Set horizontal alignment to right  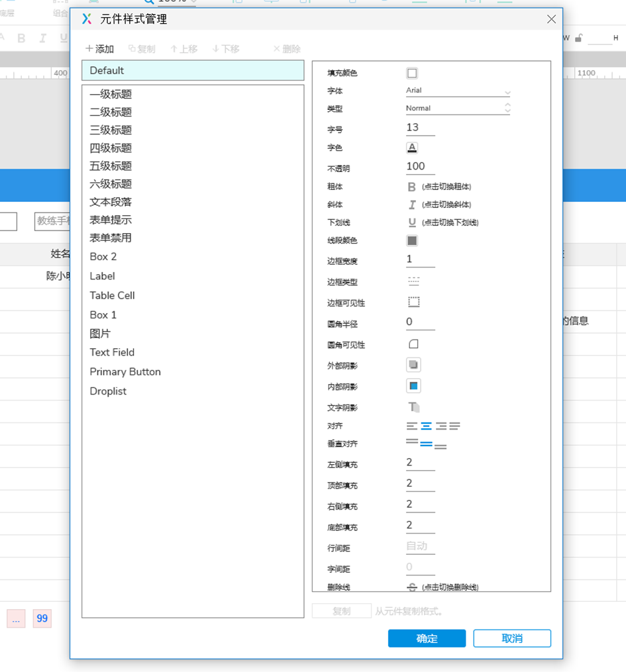(441, 426)
